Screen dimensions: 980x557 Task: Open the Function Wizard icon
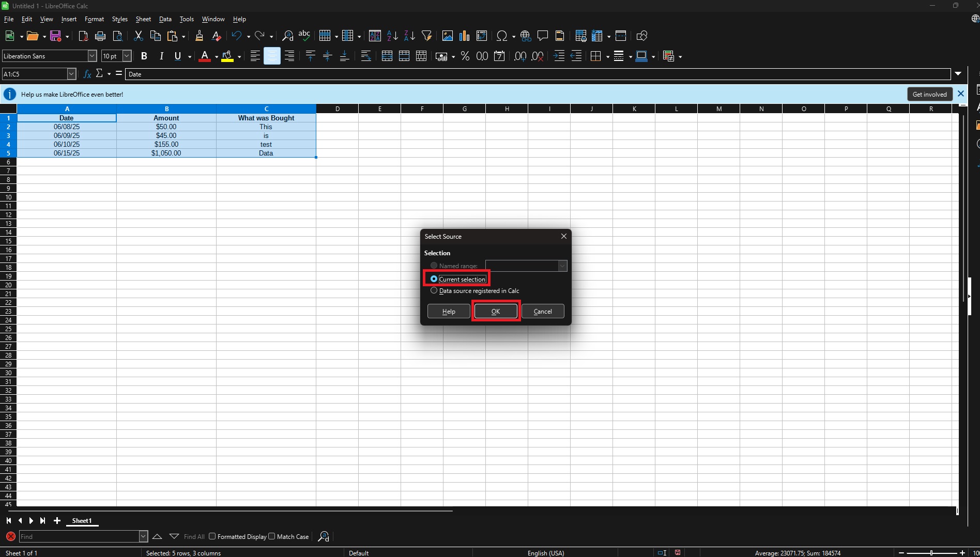(x=87, y=74)
